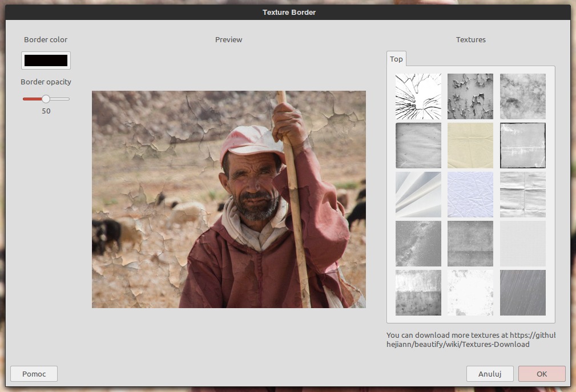Select the gray diagonal dust streak texture

point(418,243)
